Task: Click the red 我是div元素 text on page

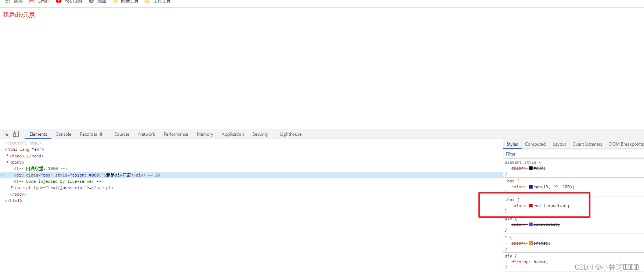Action: [x=19, y=15]
